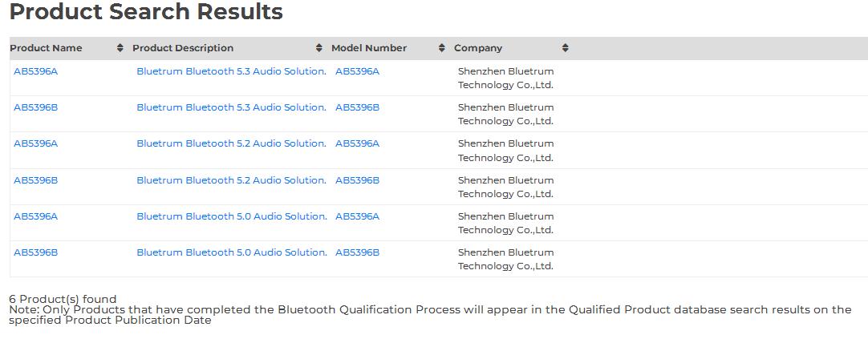Click the sort arrows beside Product Description

pos(319,48)
